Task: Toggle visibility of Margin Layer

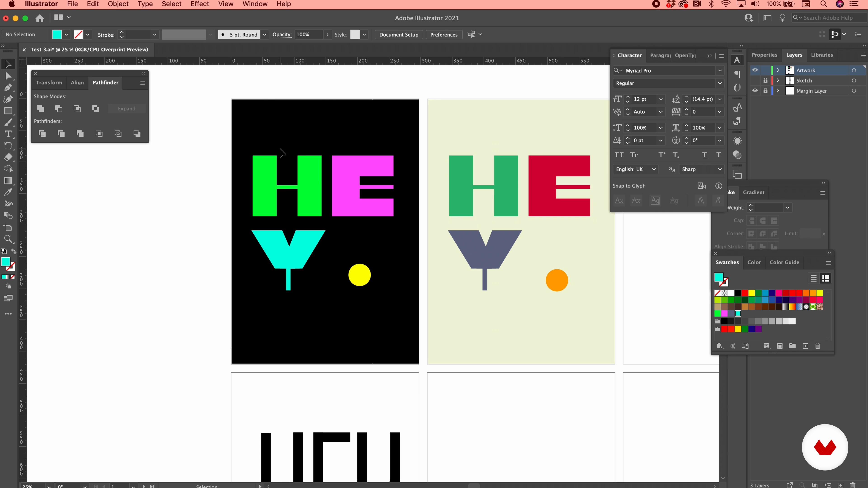Action: (x=755, y=91)
